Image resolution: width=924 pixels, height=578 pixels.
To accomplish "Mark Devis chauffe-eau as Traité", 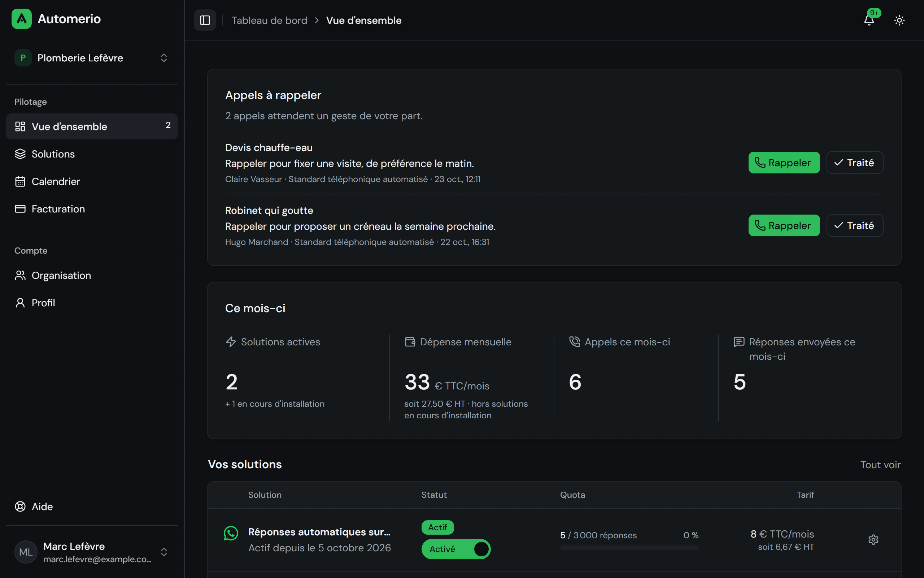I will coord(854,163).
